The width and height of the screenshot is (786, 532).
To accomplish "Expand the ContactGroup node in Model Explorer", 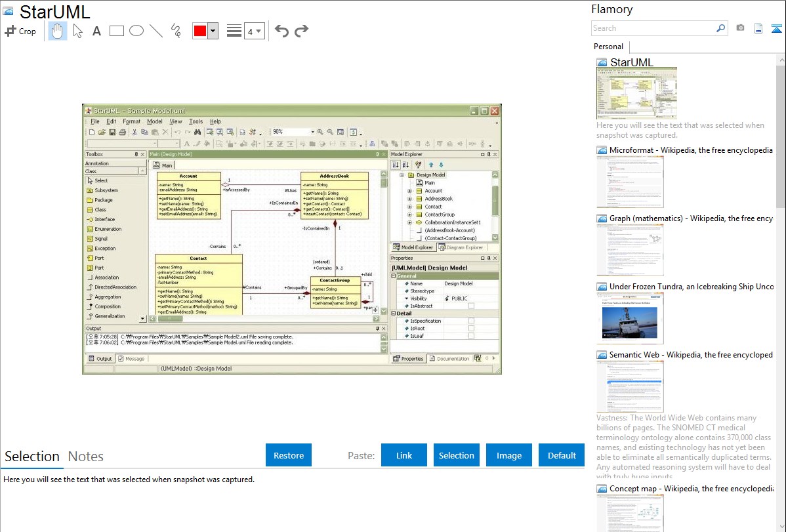I will pos(409,215).
